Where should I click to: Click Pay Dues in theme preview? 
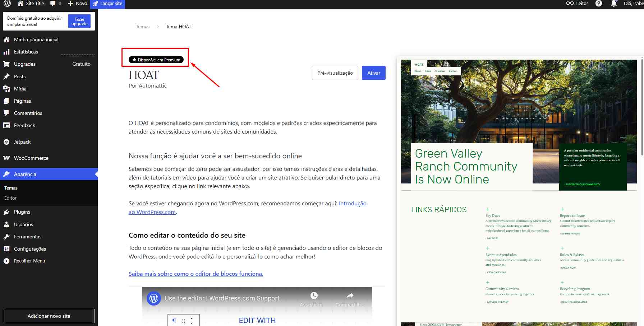[493, 216]
